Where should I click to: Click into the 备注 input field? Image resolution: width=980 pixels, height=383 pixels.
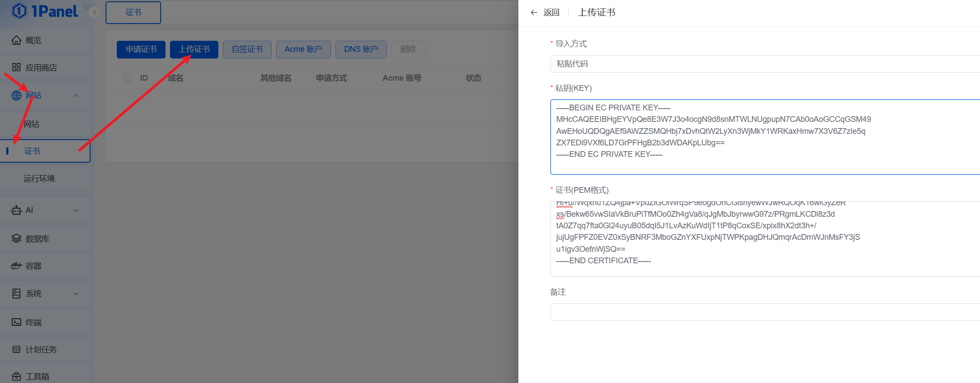coord(764,312)
